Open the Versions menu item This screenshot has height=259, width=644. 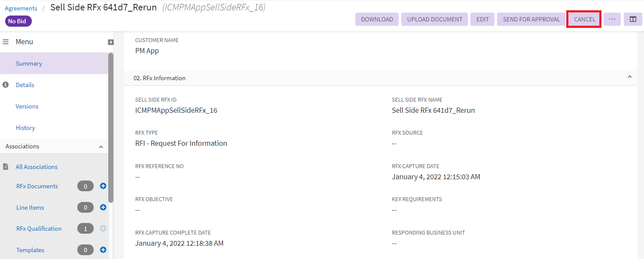tap(27, 106)
